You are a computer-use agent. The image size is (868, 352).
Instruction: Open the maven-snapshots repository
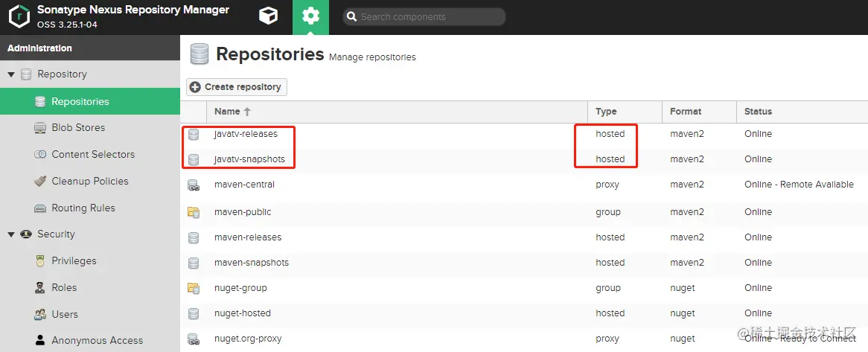click(x=252, y=263)
